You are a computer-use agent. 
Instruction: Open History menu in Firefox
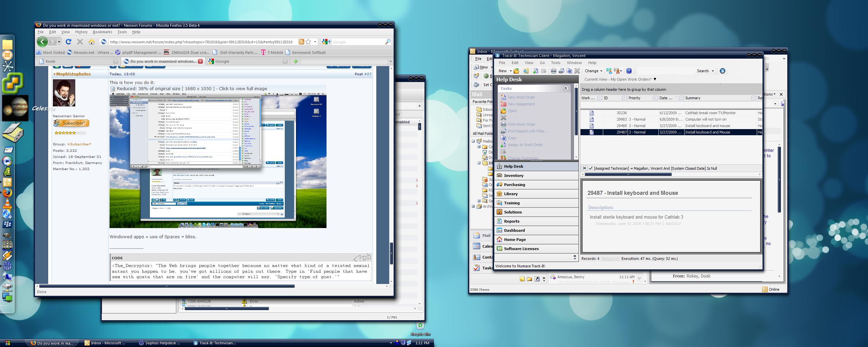tap(81, 32)
